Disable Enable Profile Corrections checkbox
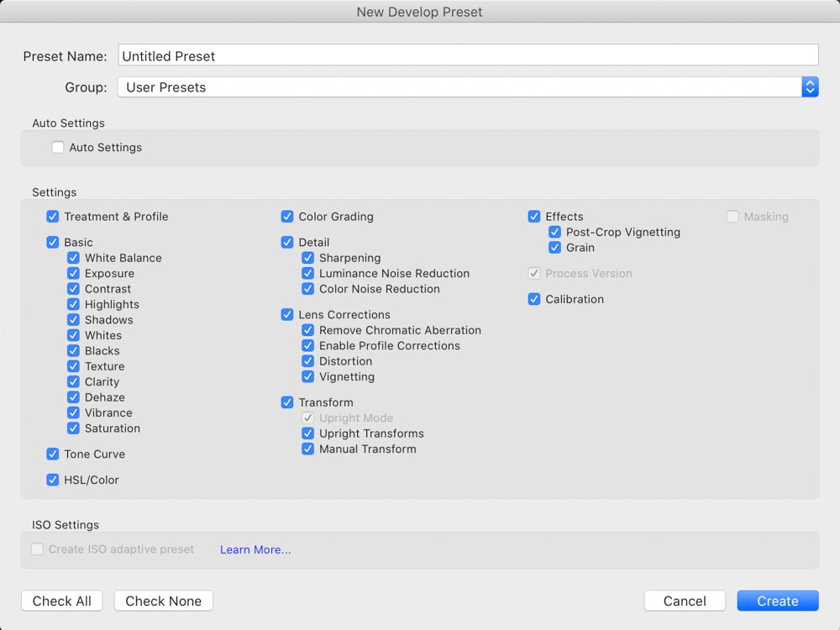 pyautogui.click(x=308, y=345)
